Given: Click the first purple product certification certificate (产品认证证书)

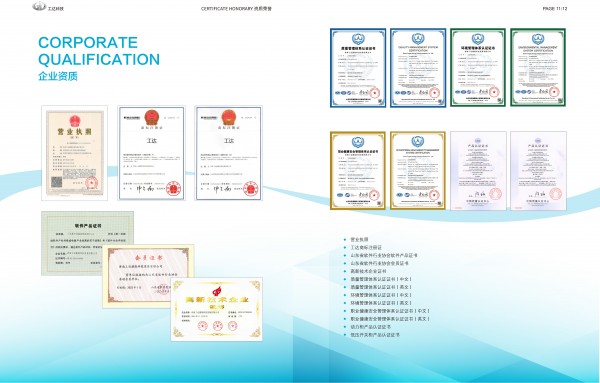Looking at the screenshot, I should pyautogui.click(x=478, y=171).
